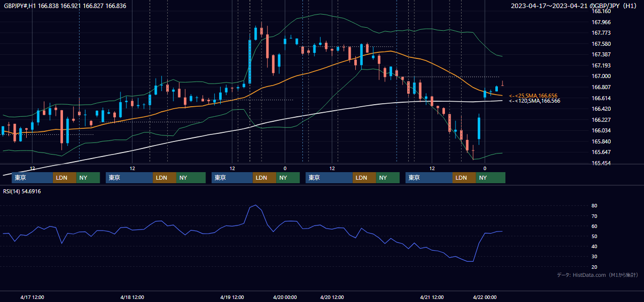Select the 4/19 12:00 date label
The width and height of the screenshot is (644, 302).
point(232,297)
